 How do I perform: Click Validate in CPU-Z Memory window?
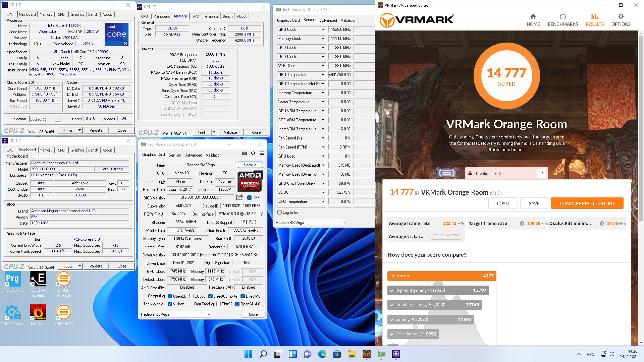pyautogui.click(x=230, y=132)
